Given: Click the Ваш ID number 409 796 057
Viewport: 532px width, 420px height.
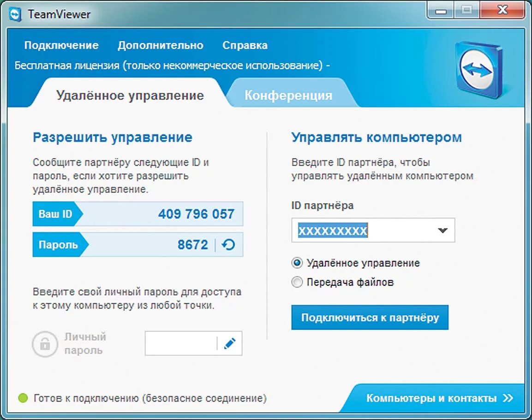Looking at the screenshot, I should [196, 214].
